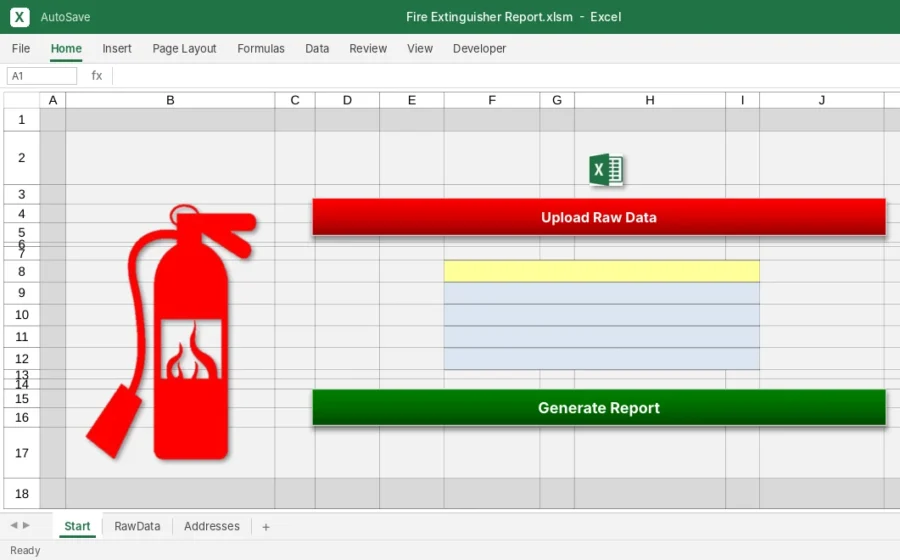The height and width of the screenshot is (560, 900).
Task: Click the Generate Report button
Action: point(599,407)
